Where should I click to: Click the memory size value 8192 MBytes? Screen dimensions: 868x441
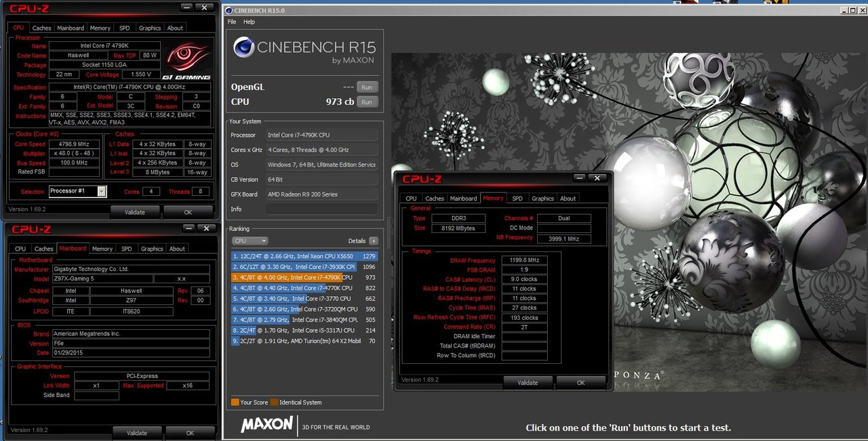458,228
